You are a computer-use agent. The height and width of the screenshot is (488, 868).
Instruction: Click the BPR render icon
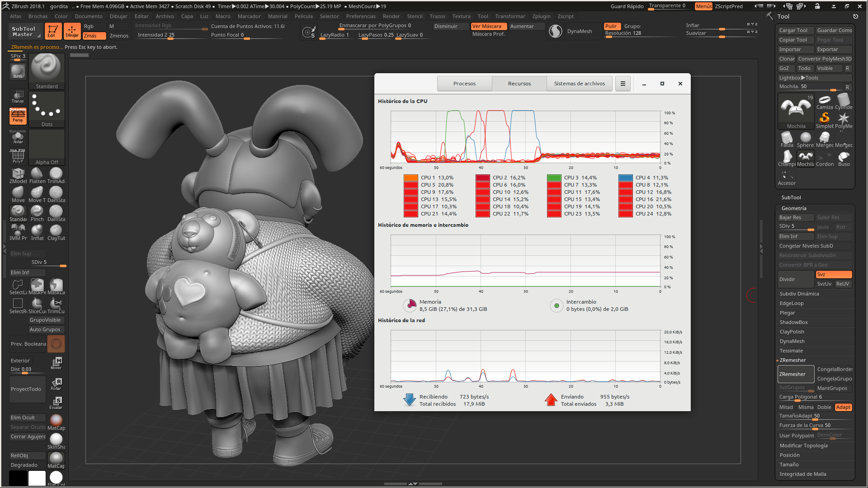(x=18, y=71)
